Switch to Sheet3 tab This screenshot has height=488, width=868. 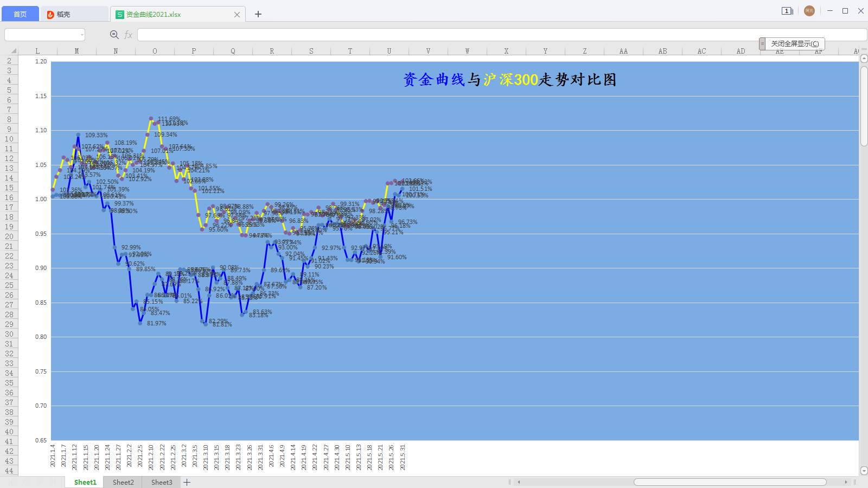[x=161, y=482]
